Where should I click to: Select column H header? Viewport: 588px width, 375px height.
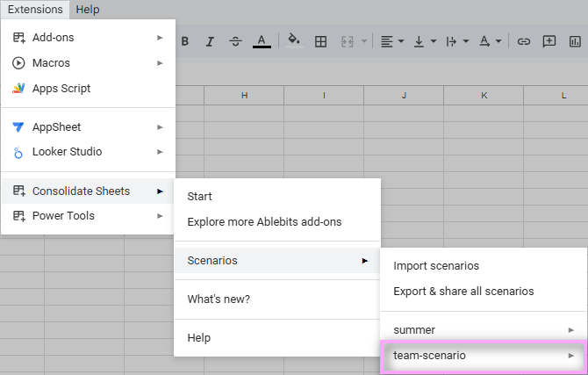coord(244,96)
